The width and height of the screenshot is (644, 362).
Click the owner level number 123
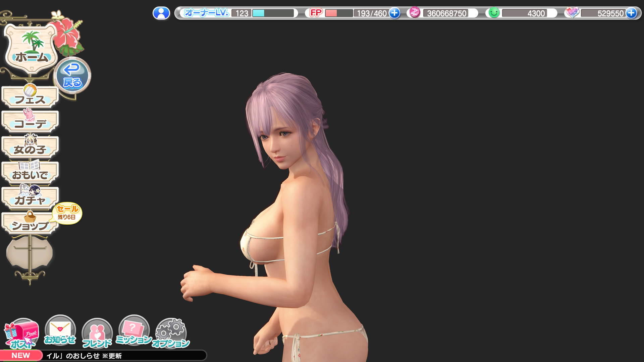tap(241, 13)
